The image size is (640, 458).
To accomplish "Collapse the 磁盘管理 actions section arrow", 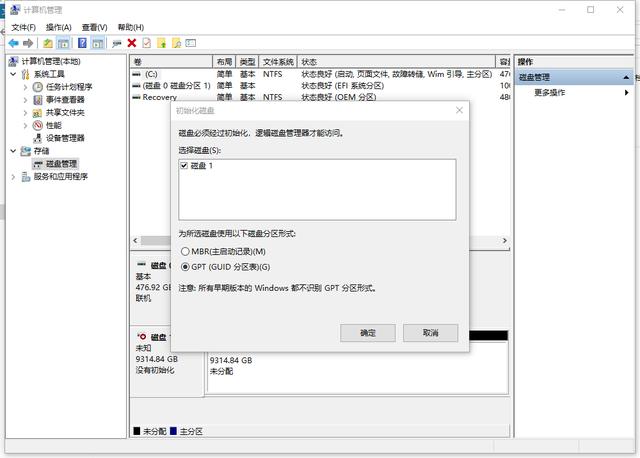I will click(627, 77).
